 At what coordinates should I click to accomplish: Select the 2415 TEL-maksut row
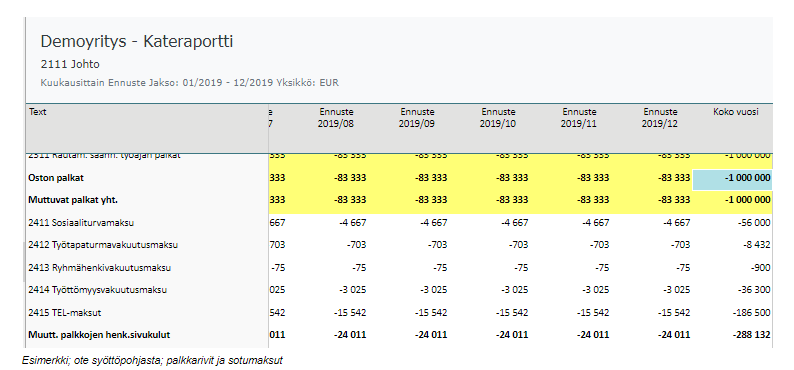tap(400, 313)
